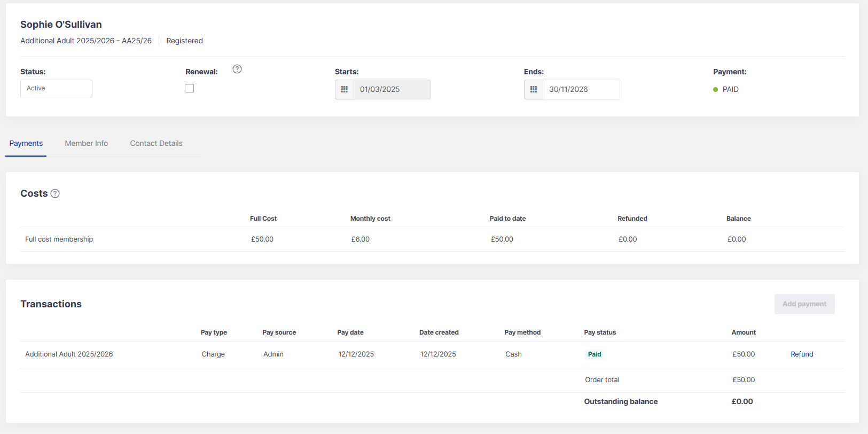
Task: Switch to the Member Info tab
Action: [87, 143]
